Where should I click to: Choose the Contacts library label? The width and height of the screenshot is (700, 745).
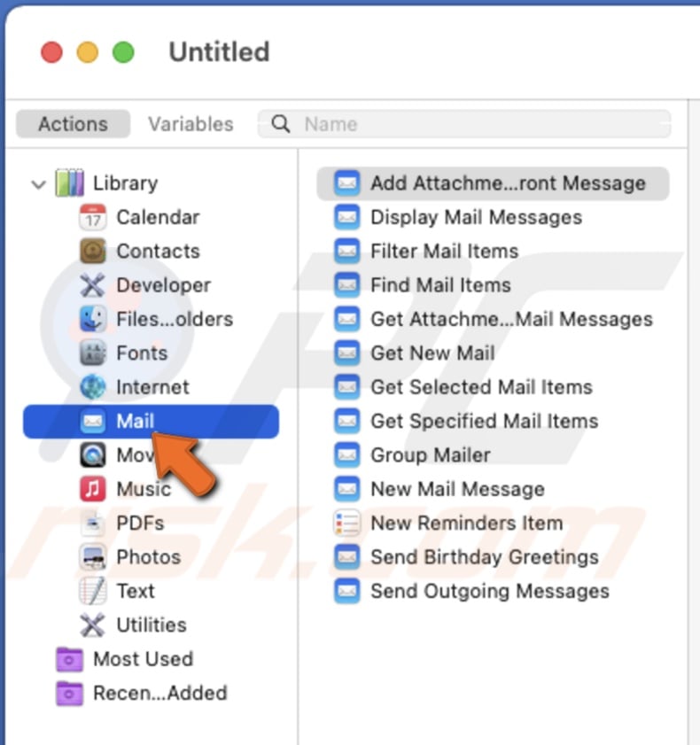159,251
